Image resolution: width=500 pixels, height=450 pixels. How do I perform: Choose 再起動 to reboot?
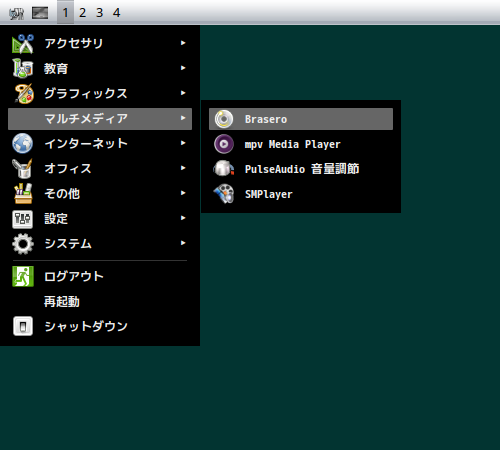[100, 301]
